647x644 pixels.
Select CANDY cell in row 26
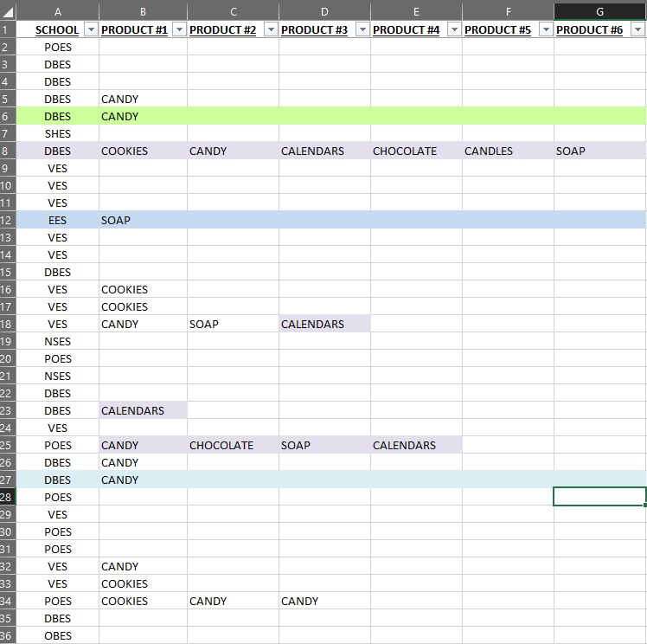coord(143,462)
